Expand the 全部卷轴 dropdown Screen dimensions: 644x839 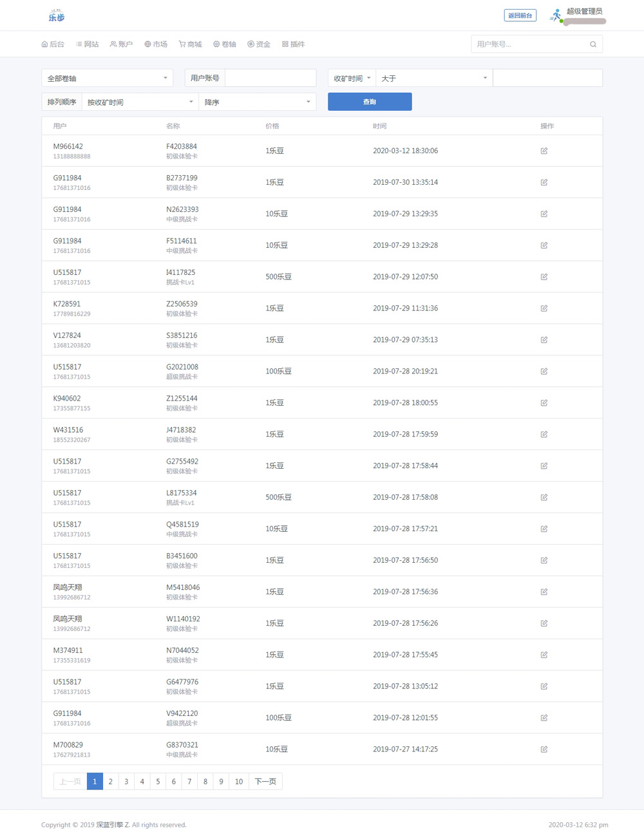pyautogui.click(x=107, y=78)
